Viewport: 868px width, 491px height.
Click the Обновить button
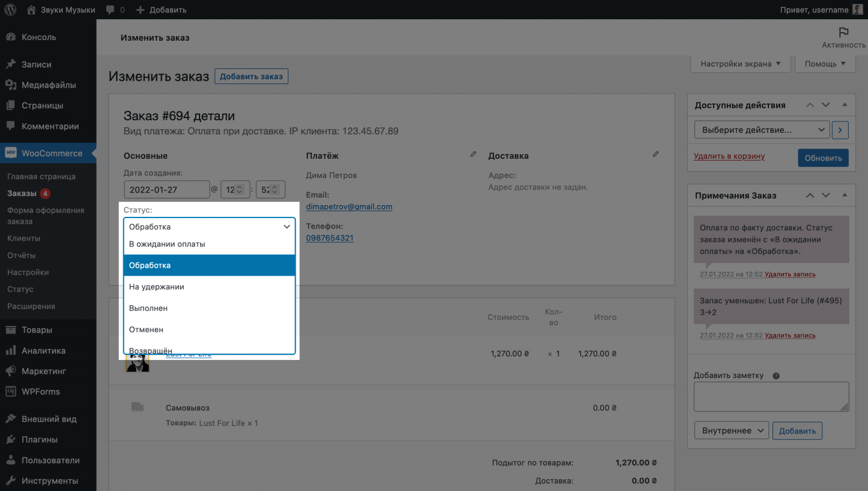pyautogui.click(x=823, y=158)
